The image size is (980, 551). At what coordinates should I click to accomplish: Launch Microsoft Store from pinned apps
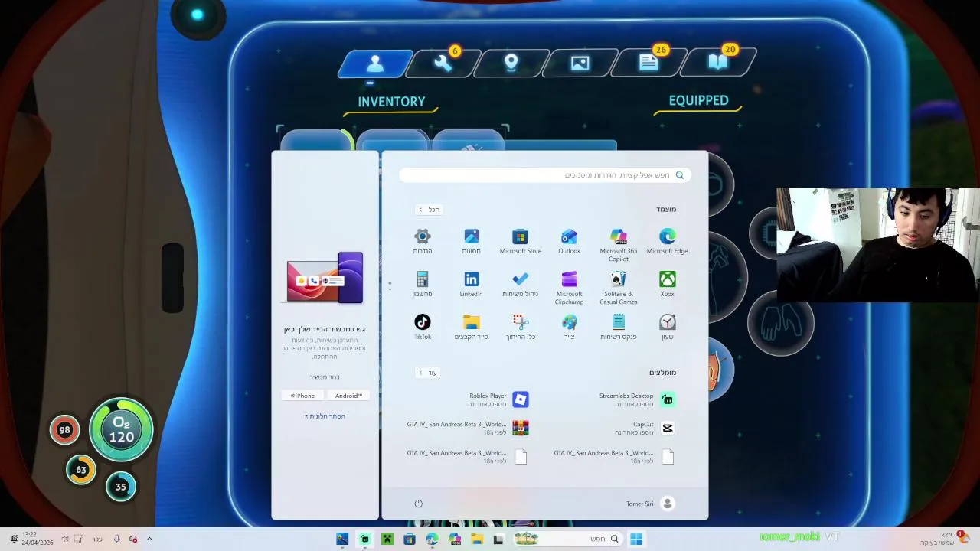tap(521, 242)
